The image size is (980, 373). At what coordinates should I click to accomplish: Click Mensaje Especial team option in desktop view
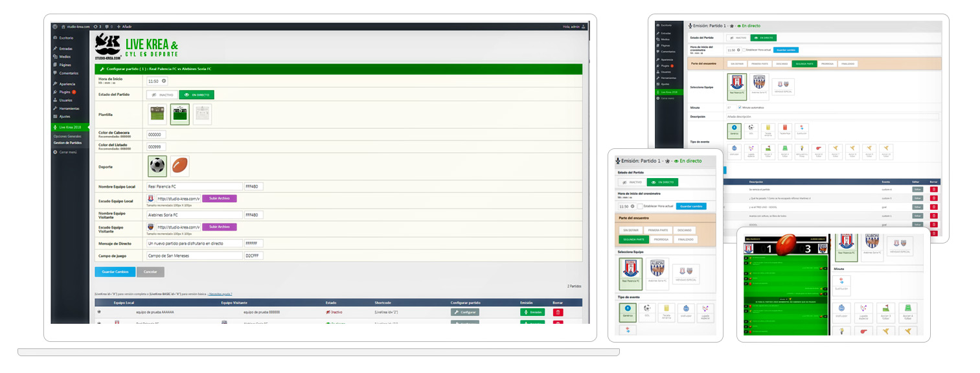783,87
